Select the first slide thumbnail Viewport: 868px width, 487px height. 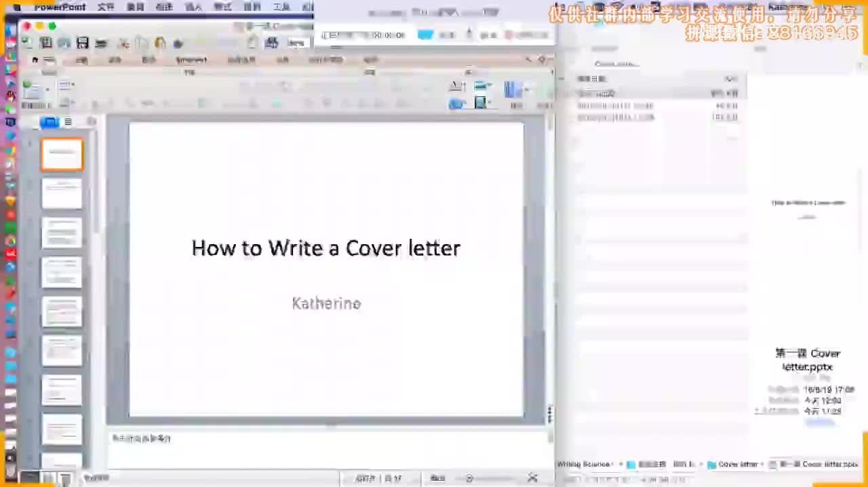[62, 154]
